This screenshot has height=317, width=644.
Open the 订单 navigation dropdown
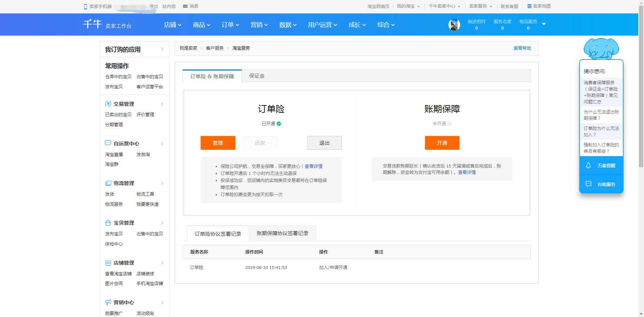230,25
